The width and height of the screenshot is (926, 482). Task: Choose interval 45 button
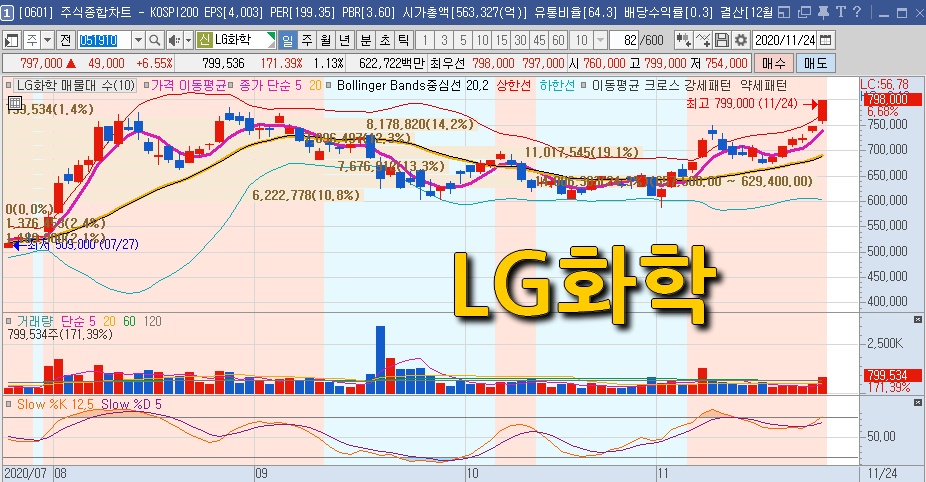tap(539, 40)
